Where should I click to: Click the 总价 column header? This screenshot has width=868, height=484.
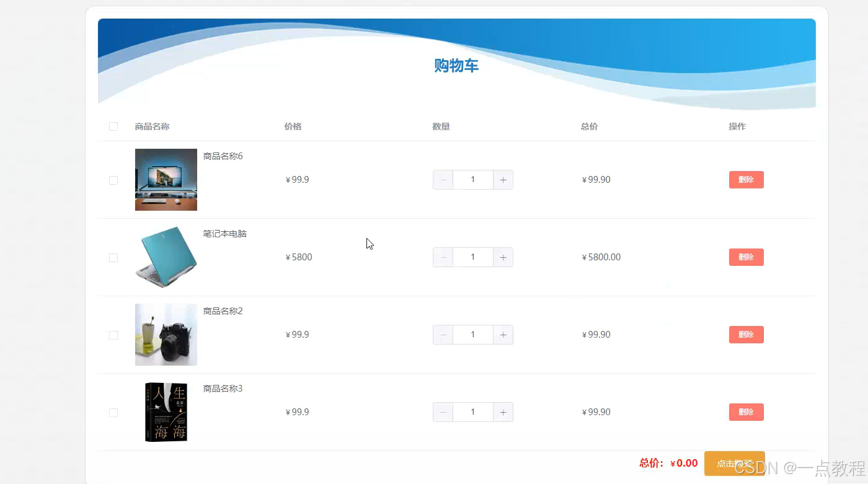click(x=589, y=126)
